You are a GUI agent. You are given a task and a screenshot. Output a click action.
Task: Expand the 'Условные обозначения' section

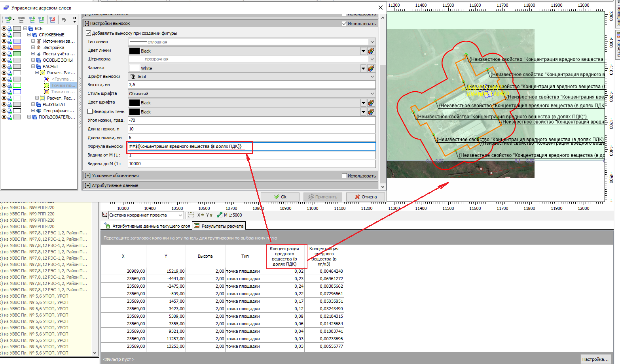click(87, 175)
